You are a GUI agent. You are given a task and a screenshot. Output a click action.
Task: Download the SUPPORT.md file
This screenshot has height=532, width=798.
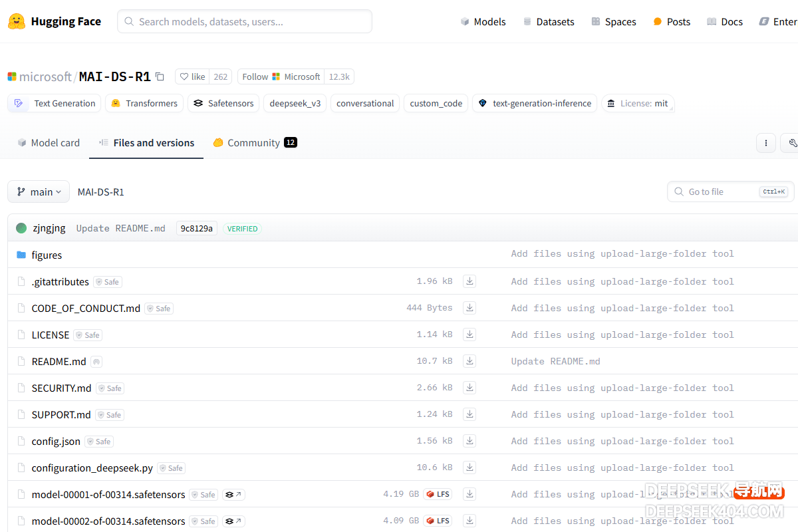pos(469,414)
